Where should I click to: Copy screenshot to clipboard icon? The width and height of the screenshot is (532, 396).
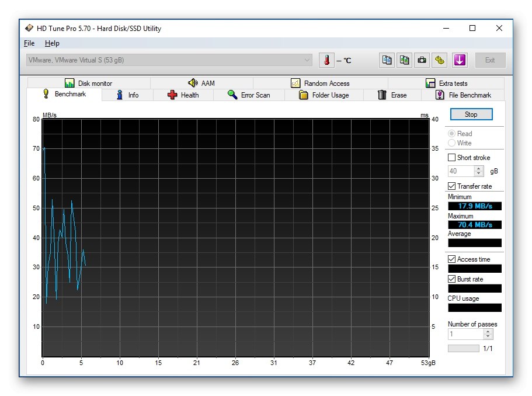404,60
